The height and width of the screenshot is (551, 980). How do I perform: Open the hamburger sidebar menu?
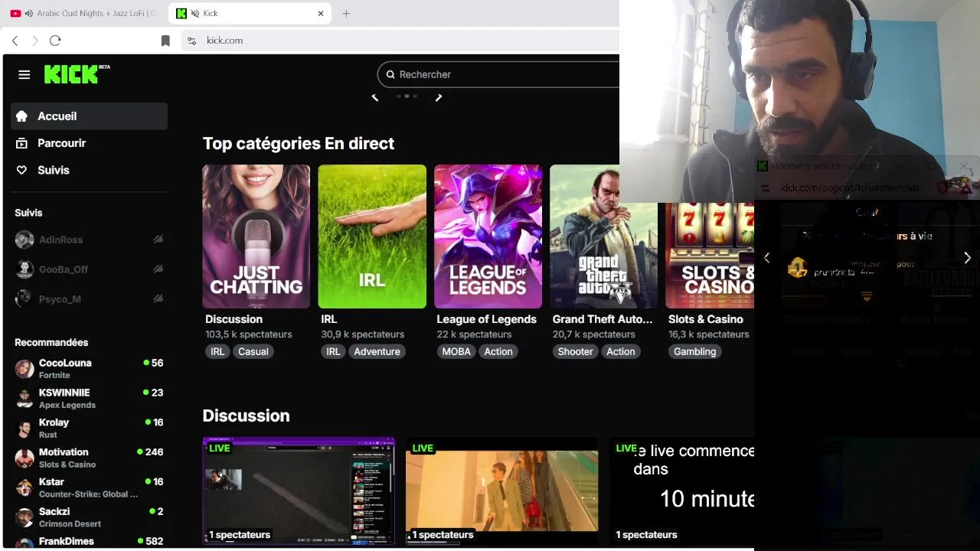[24, 74]
